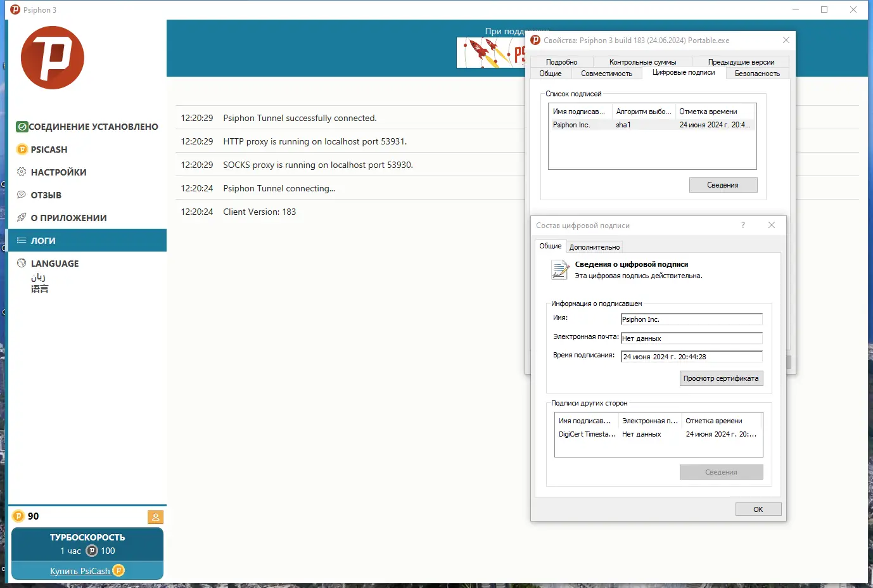873x588 pixels.
Task: Open settings via the gear icon
Action: coord(22,172)
